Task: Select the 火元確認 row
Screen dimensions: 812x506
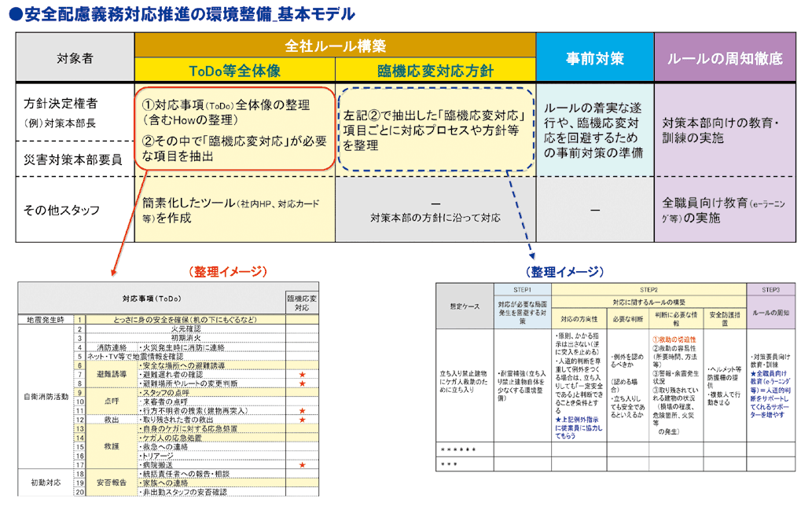Action: [186, 328]
